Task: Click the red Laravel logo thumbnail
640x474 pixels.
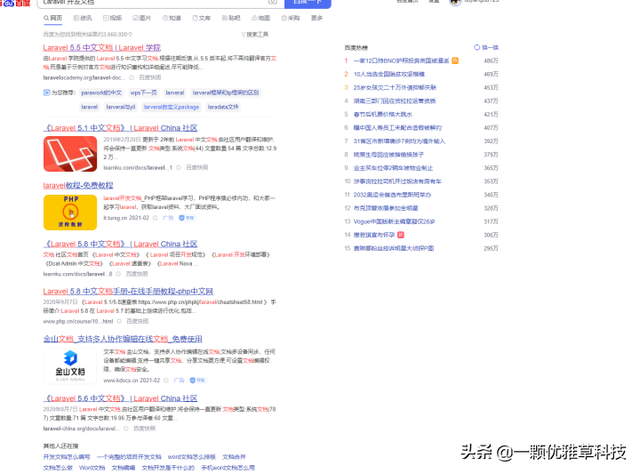Action: pyautogui.click(x=70, y=154)
